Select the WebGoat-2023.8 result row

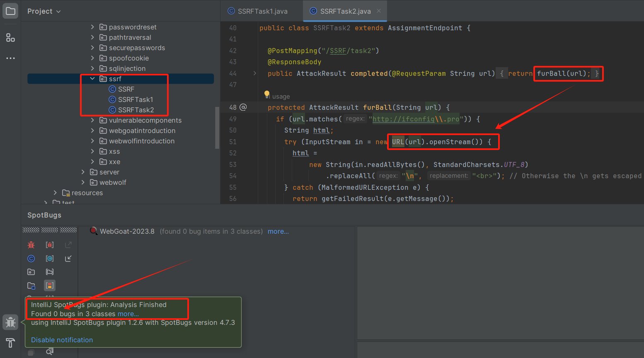coord(189,231)
